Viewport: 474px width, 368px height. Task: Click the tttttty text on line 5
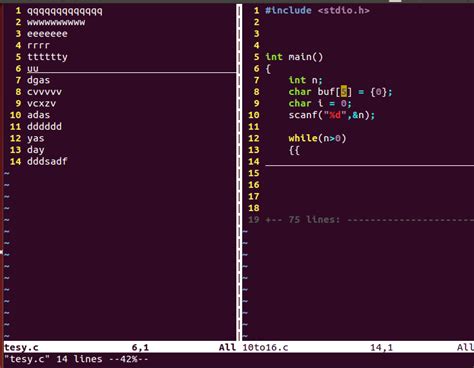point(47,57)
